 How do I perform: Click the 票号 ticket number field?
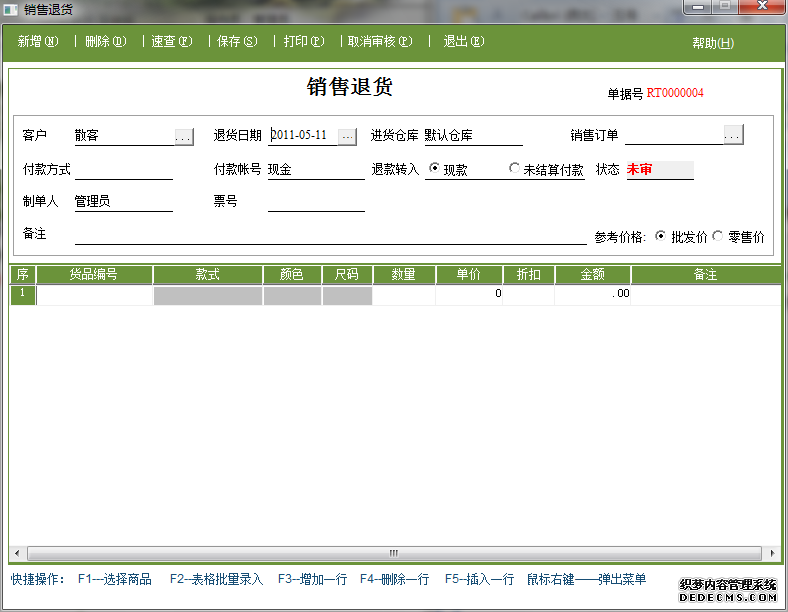pyautogui.click(x=316, y=202)
